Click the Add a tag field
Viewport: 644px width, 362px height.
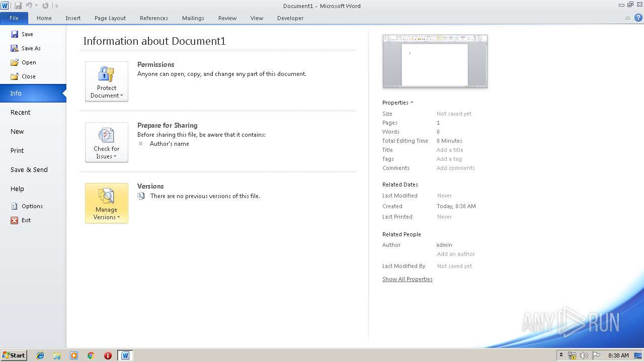(449, 159)
